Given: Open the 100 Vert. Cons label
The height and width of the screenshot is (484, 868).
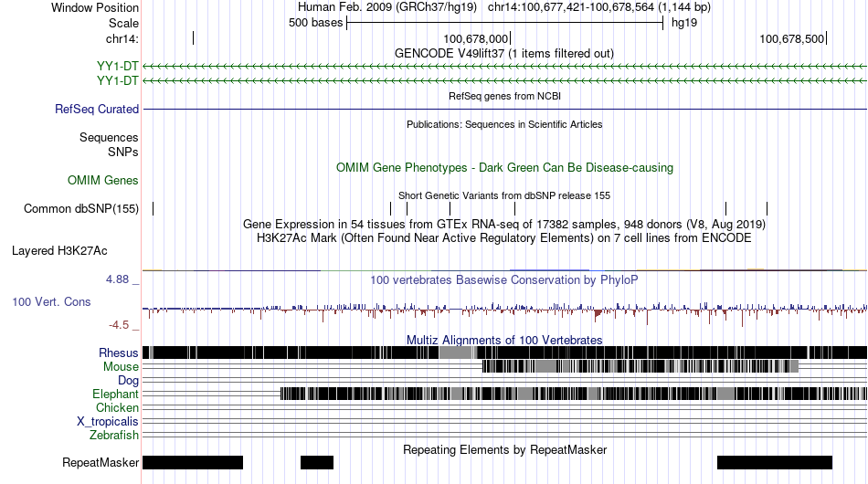Looking at the screenshot, I should (x=51, y=301).
